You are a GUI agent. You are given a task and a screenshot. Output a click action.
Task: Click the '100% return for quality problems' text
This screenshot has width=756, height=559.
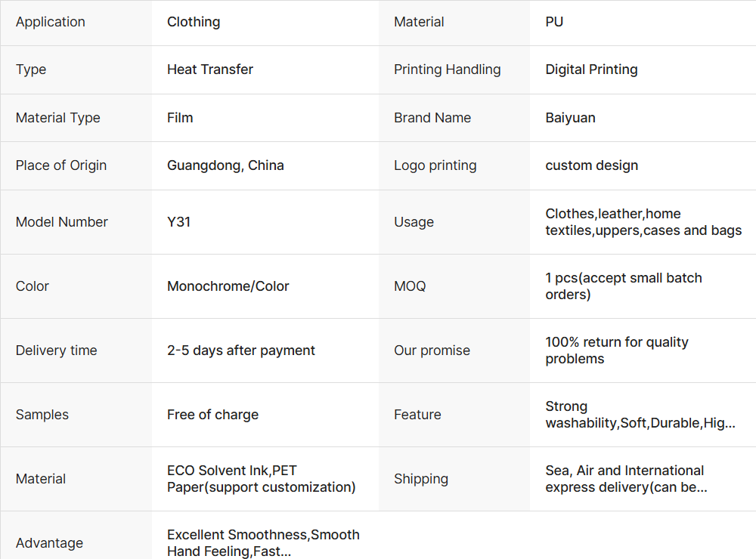(616, 351)
